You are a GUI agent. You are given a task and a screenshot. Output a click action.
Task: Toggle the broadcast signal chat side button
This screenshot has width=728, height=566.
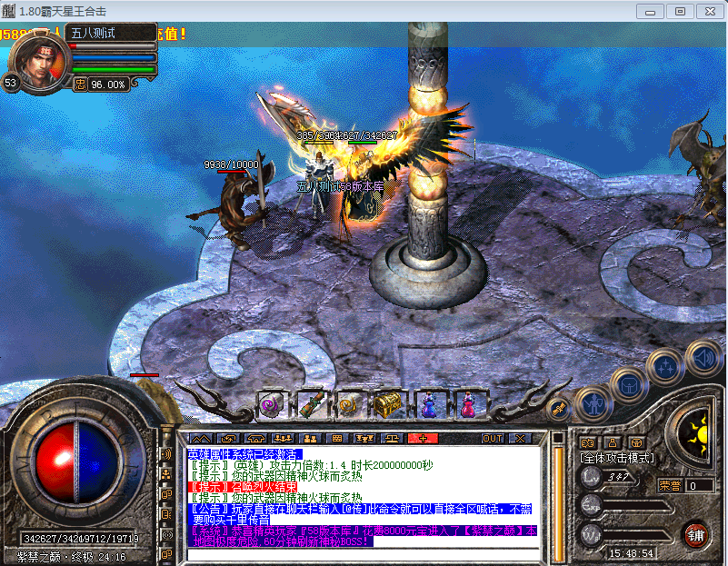[x=166, y=534]
